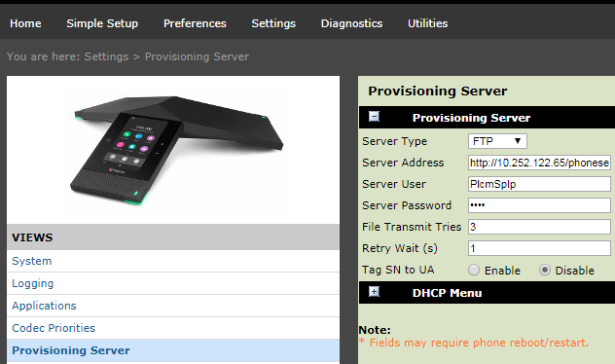Collapse the Provisioning Server section minus icon
615x364 pixels.
tap(375, 117)
